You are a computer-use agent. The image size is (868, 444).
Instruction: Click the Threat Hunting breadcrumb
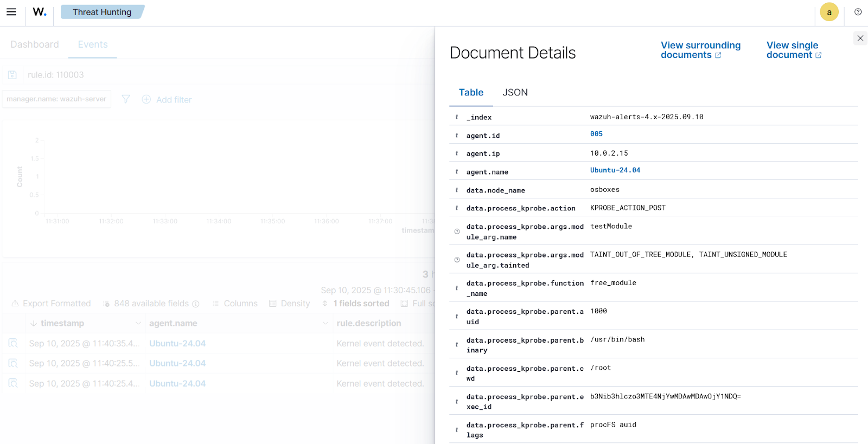(102, 12)
